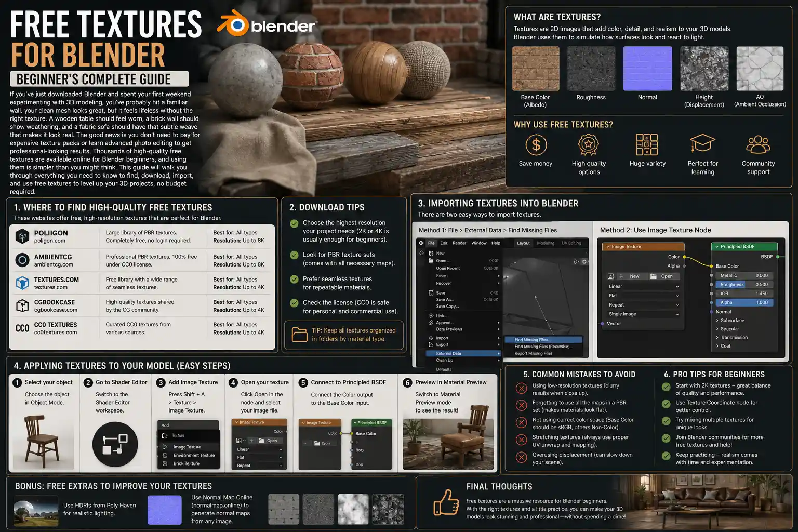Click the thumbs-up icon in Final Thoughts

(446, 502)
